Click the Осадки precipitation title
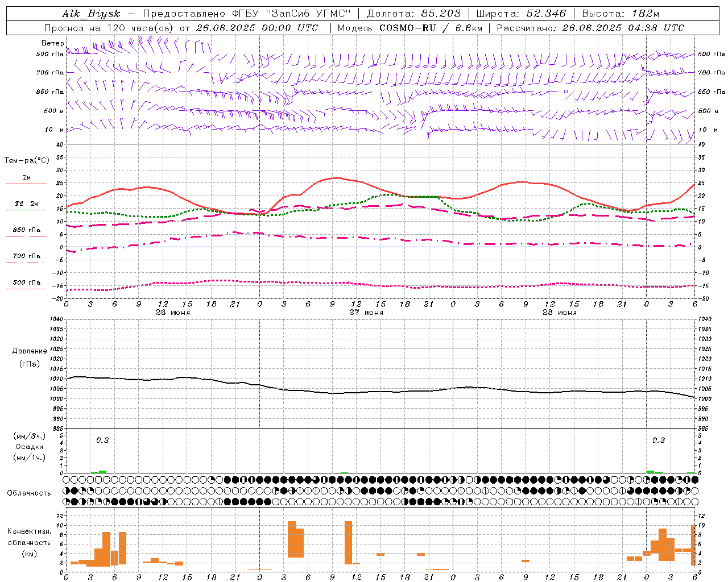The width and height of the screenshot is (728, 582). point(30,447)
